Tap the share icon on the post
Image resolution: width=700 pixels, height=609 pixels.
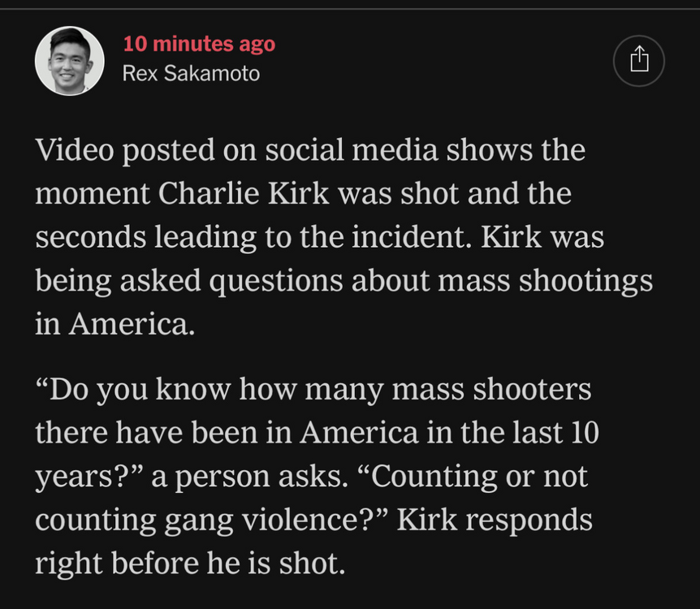[x=639, y=60]
